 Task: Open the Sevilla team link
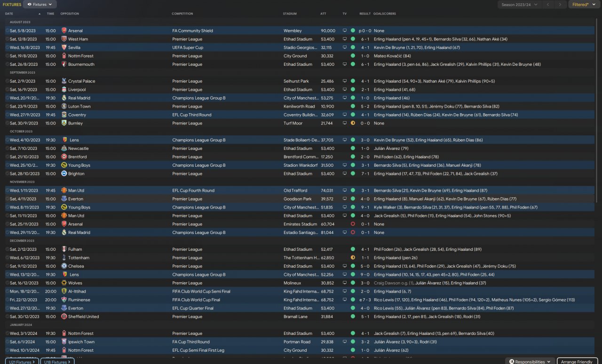[x=74, y=47]
